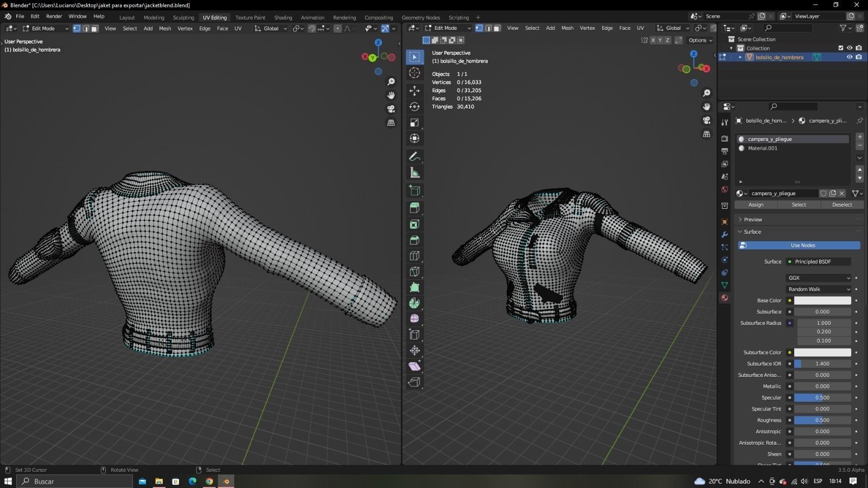Click the Use Nodes button
Image resolution: width=868 pixels, height=488 pixels.
799,245
